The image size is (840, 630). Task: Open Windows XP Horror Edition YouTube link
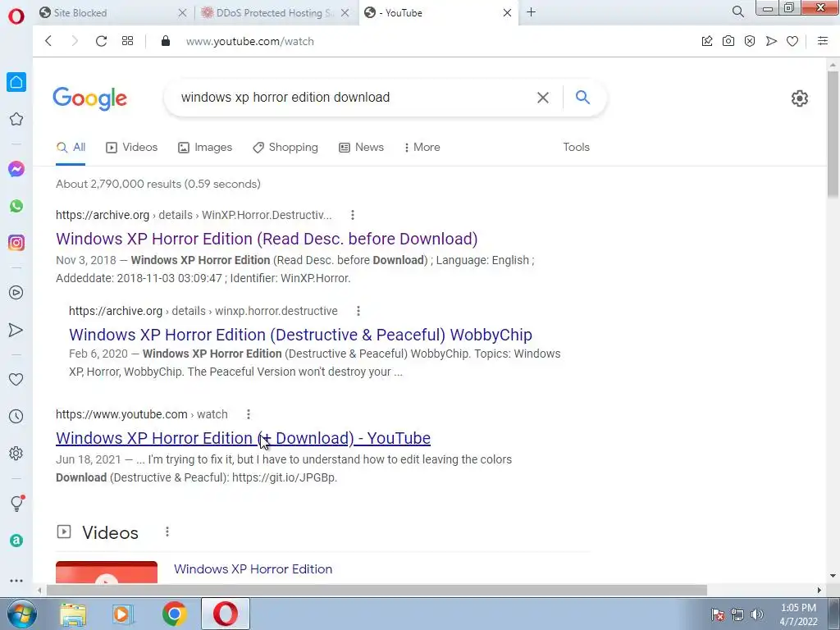click(243, 438)
